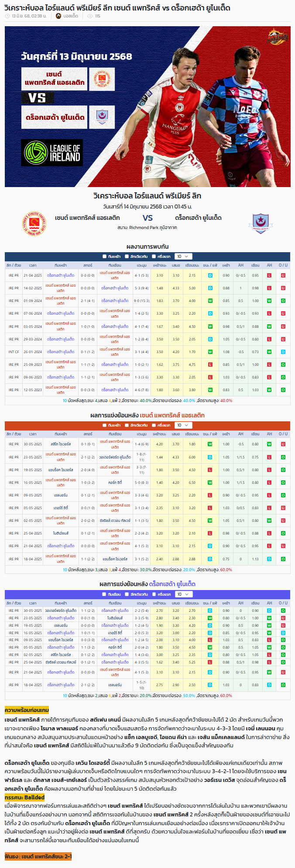Click the League of Ireland logo
This screenshot has height=868, width=295.
[52, 153]
